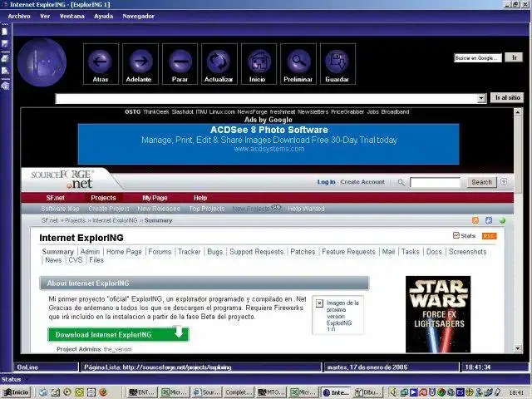Image resolution: width=532 pixels, height=399 pixels.
Task: Click the Create Account link
Action: [362, 182]
